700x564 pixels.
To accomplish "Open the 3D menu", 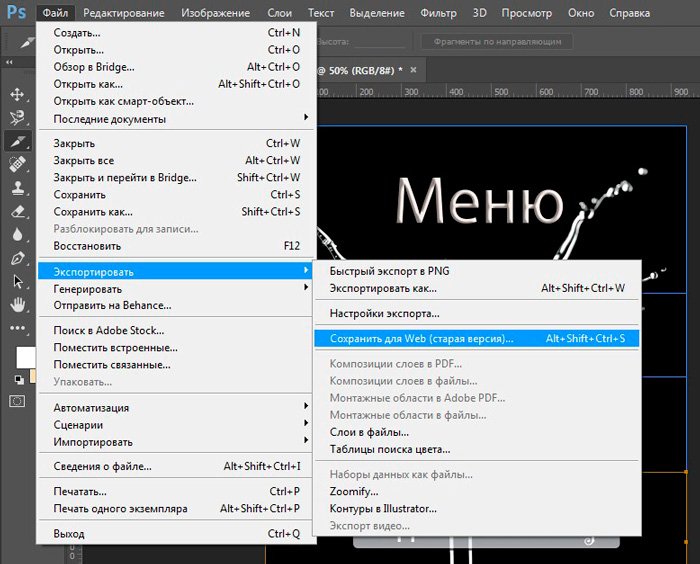I will 479,13.
